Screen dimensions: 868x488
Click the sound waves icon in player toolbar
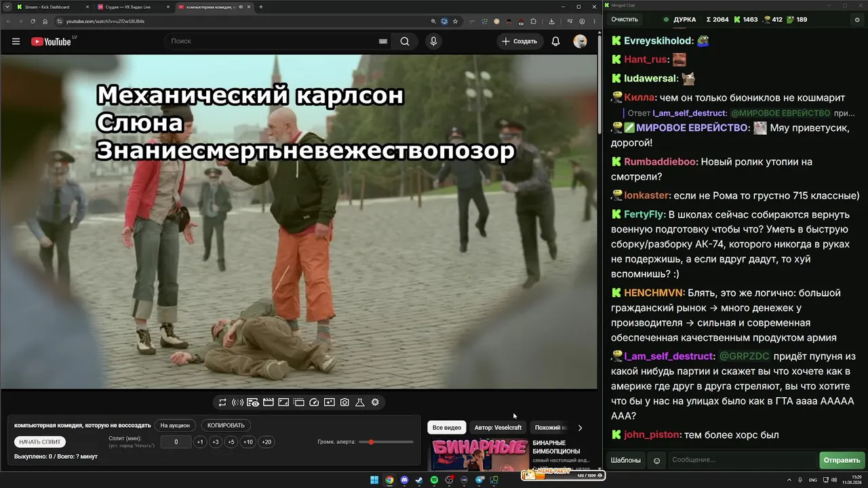237,402
